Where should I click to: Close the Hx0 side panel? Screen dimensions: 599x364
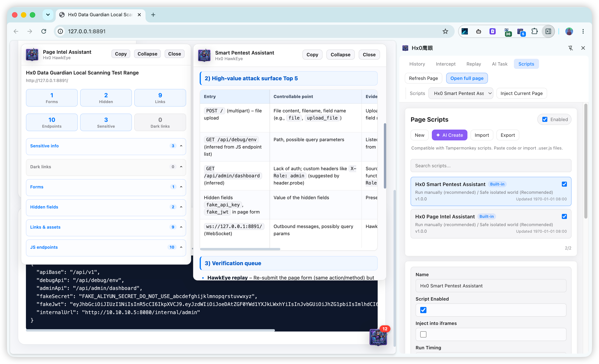coord(583,48)
